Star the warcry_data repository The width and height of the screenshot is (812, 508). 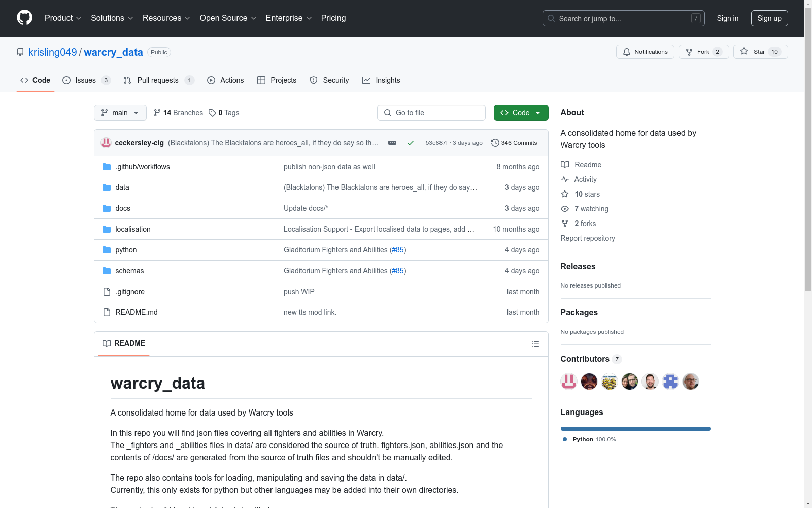[761, 52]
